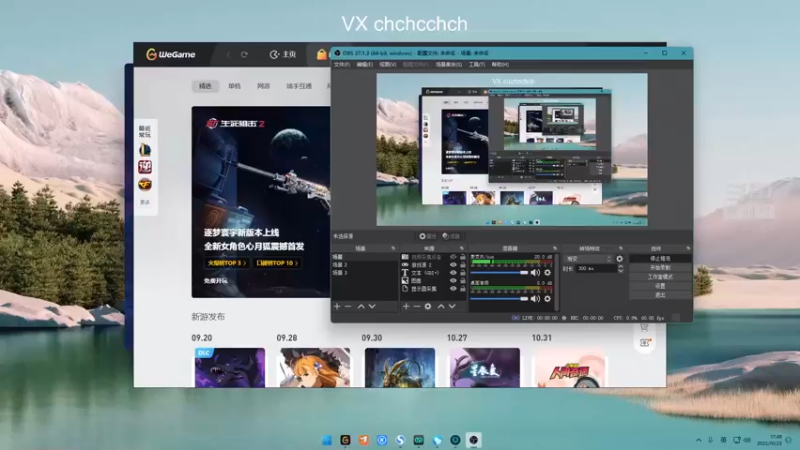Open OBS Studio from the taskbar
Screen dimensions: 800x450
point(473,440)
